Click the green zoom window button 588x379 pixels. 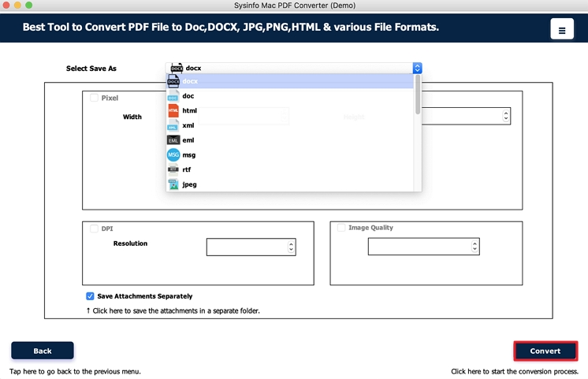pos(29,6)
